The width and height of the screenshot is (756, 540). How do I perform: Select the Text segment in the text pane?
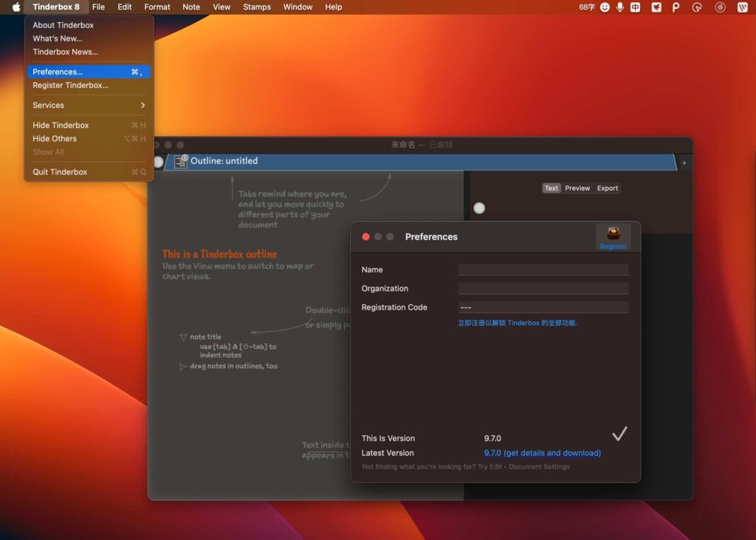tap(551, 188)
